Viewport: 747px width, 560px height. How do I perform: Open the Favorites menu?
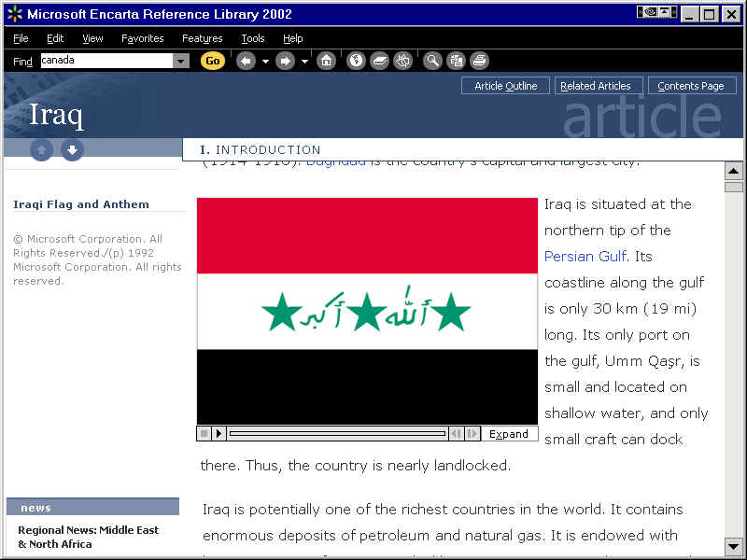pyautogui.click(x=142, y=38)
